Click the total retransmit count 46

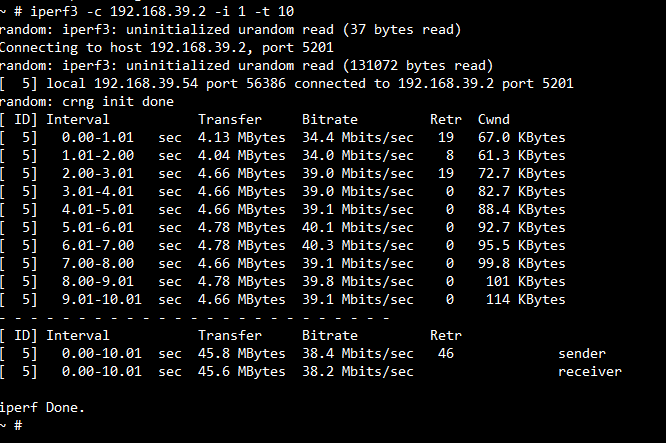[x=446, y=354]
